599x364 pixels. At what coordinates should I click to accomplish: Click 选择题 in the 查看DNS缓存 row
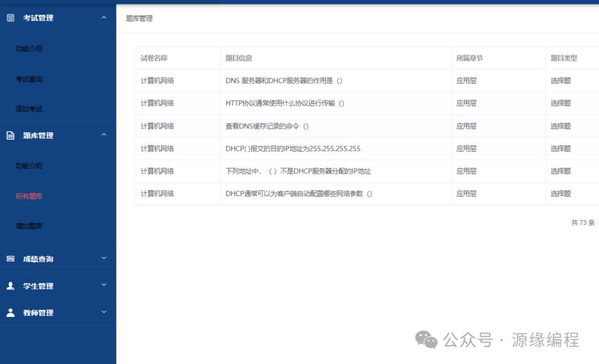coord(561,126)
